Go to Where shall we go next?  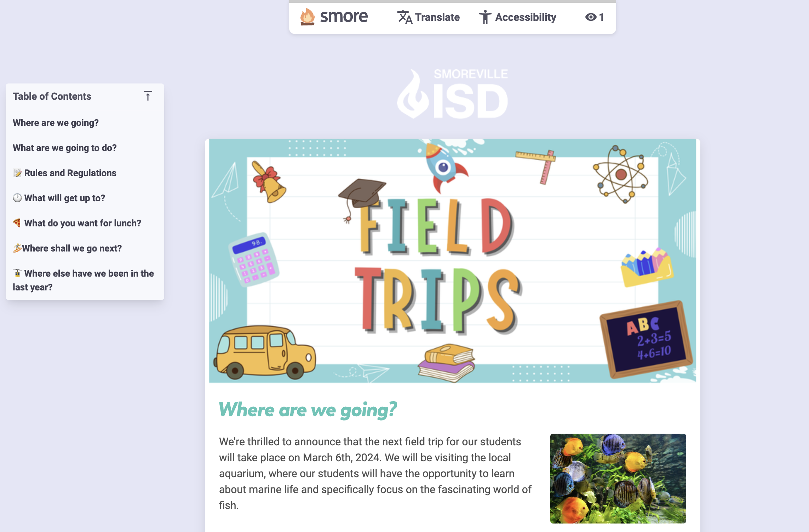coord(72,248)
